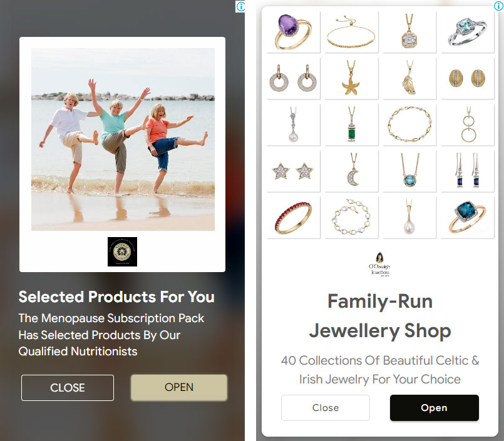Click the black Open button
Image resolution: width=504 pixels, height=441 pixels.
(435, 408)
